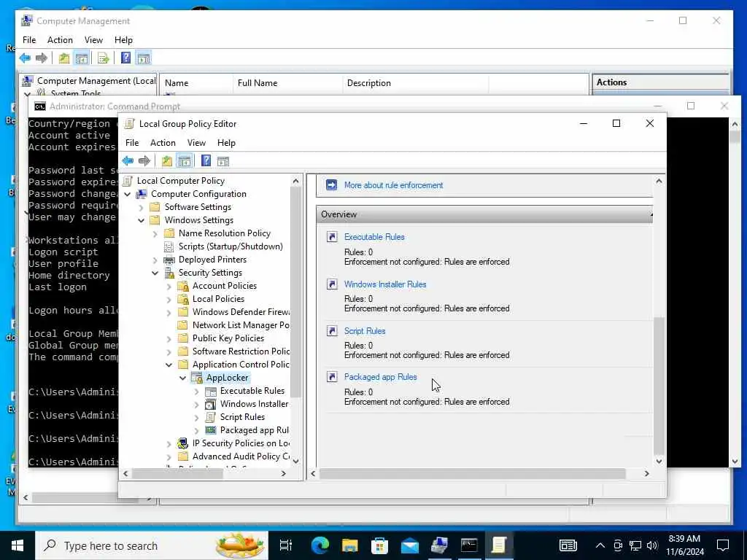The image size is (747, 560).
Task: Switch to Command Prompt taskbar icon
Action: coord(469,545)
